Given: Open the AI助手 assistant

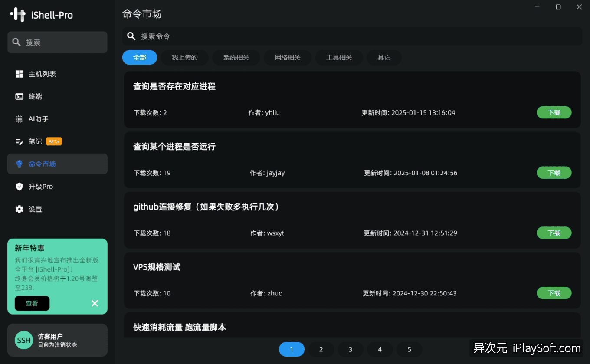Looking at the screenshot, I should [x=37, y=119].
